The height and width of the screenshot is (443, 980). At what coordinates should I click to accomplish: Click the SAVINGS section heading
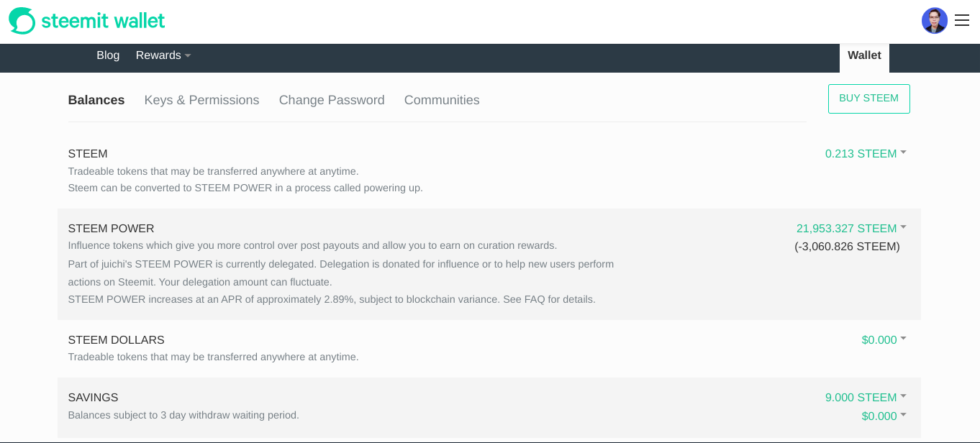click(x=93, y=398)
